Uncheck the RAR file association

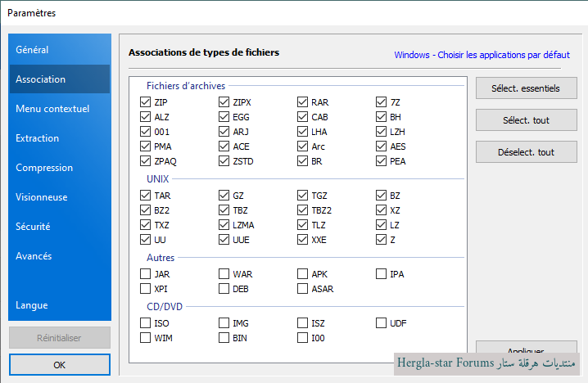coord(303,102)
